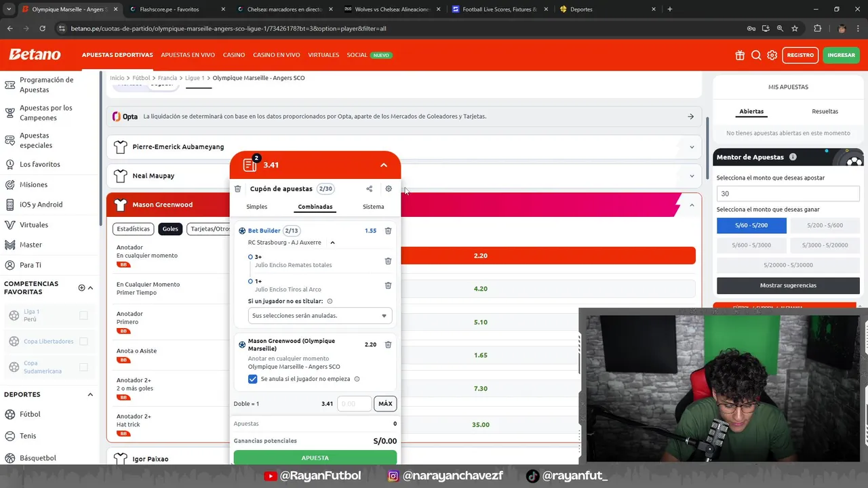This screenshot has height=488, width=868.
Task: Switch to Flashscore.pe browser tab
Action: pos(176,9)
